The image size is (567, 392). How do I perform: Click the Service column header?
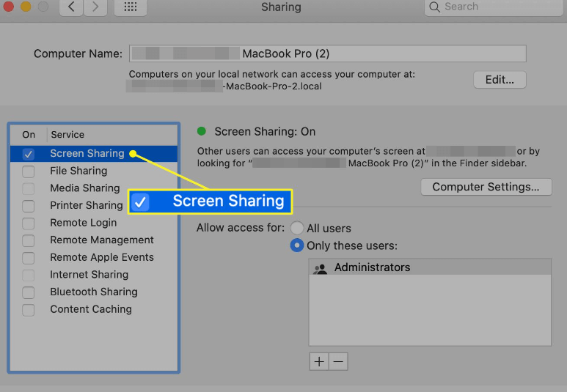67,135
